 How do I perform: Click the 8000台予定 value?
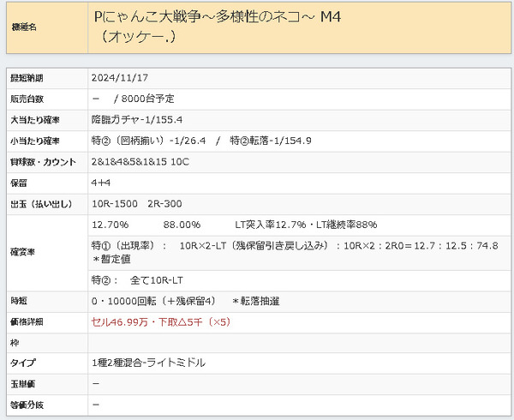point(147,99)
